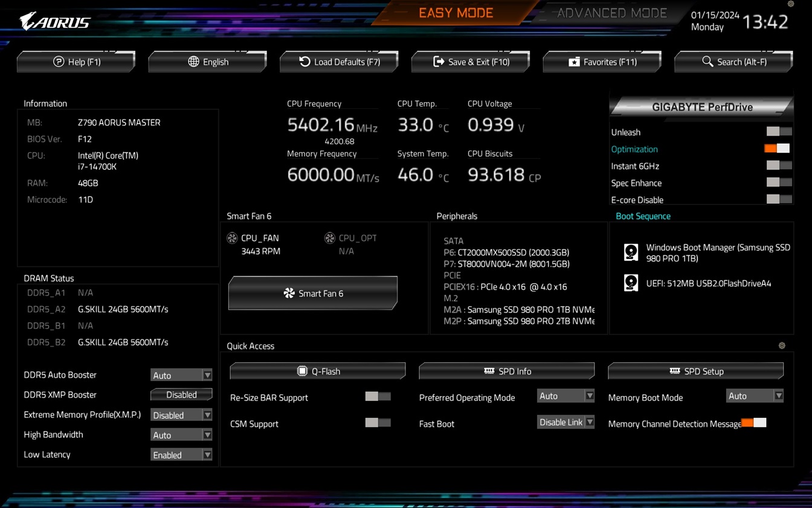
Task: Click the Q-Flash chip icon
Action: point(303,371)
